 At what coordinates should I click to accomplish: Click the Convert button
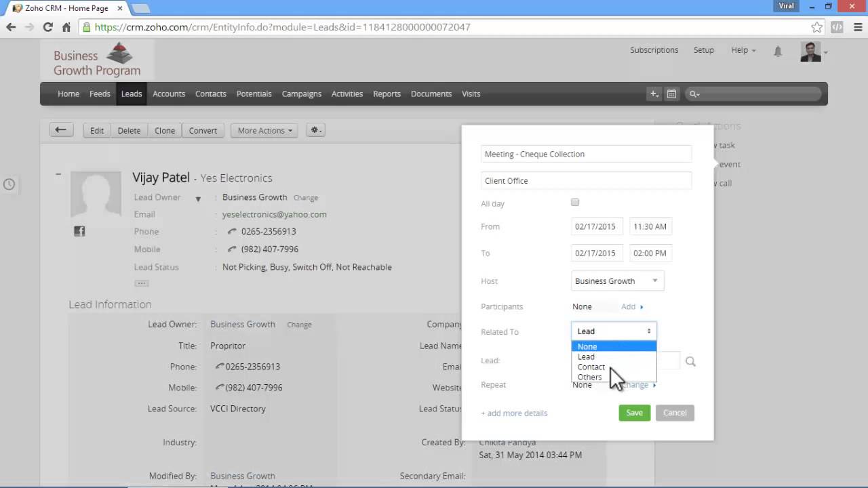[x=203, y=130]
